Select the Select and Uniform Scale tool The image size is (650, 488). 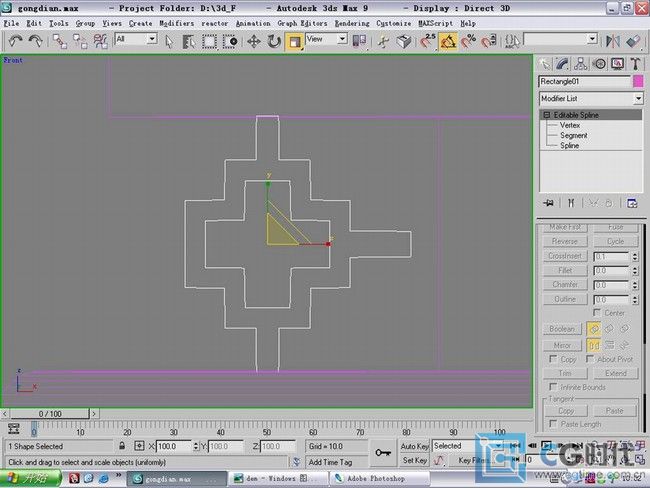294,42
